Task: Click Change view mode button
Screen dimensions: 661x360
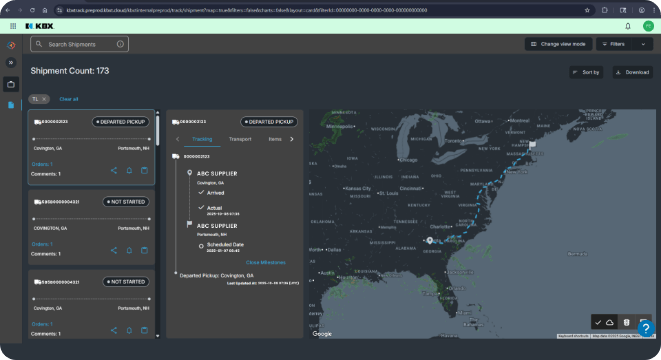Action: coord(558,44)
